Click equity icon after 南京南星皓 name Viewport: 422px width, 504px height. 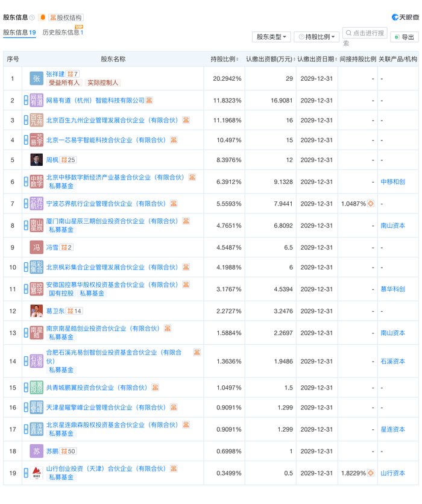pos(168,329)
